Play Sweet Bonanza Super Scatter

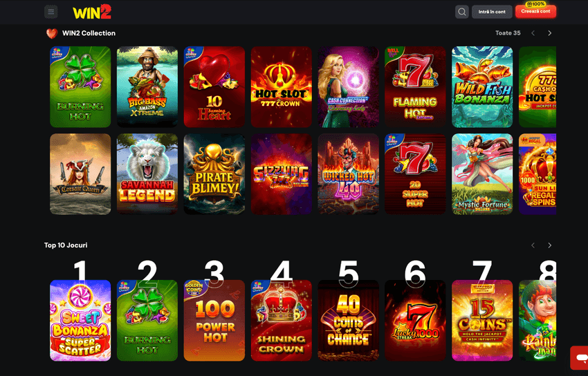tap(80, 321)
